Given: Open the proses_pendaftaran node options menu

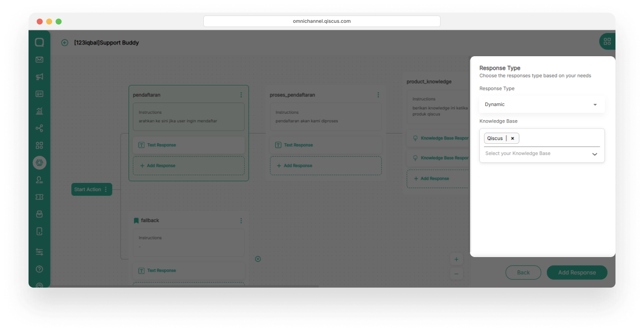Looking at the screenshot, I should pos(378,95).
